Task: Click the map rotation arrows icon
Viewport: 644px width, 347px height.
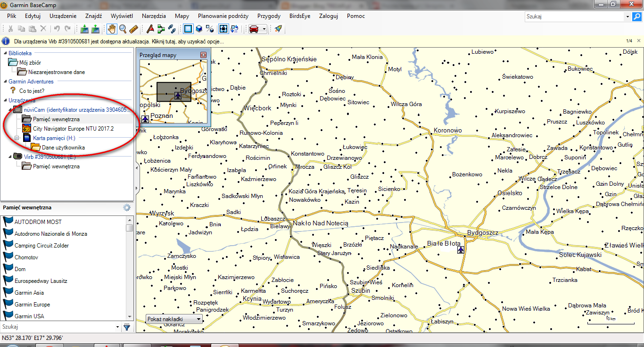Action: point(234,29)
